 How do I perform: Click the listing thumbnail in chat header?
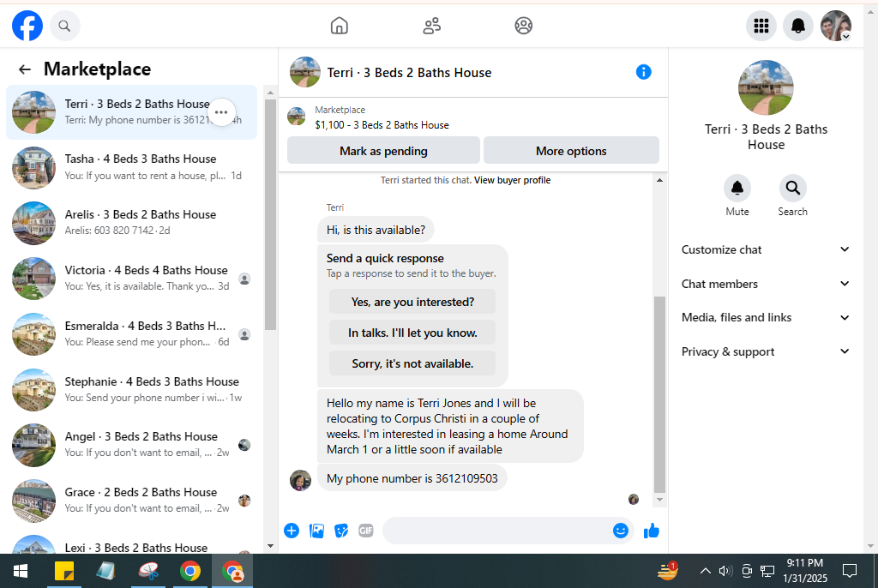tap(305, 72)
